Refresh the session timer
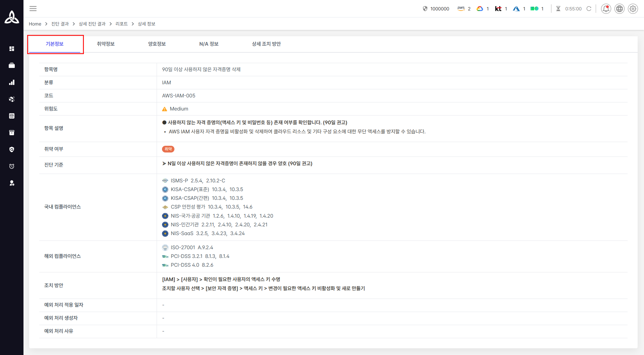The height and width of the screenshot is (355, 644). click(589, 9)
